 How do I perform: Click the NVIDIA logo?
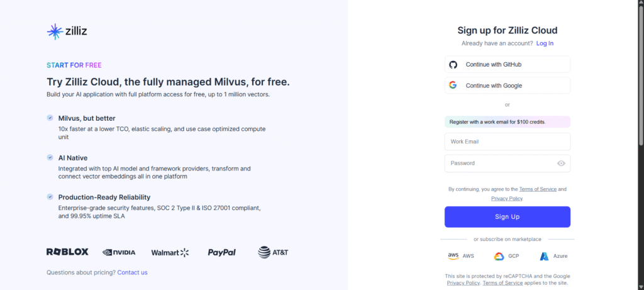pyautogui.click(x=119, y=252)
